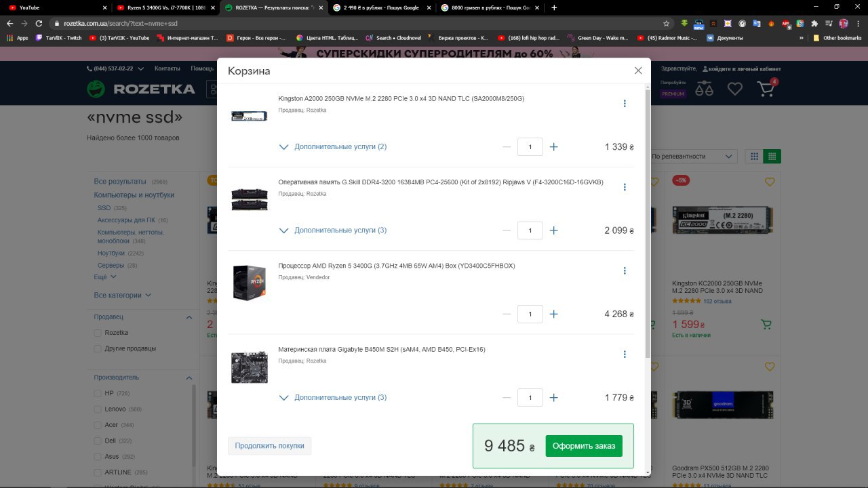The width and height of the screenshot is (868, 488).
Task: Open Gigabyte B450M S2H product link
Action: (x=382, y=350)
